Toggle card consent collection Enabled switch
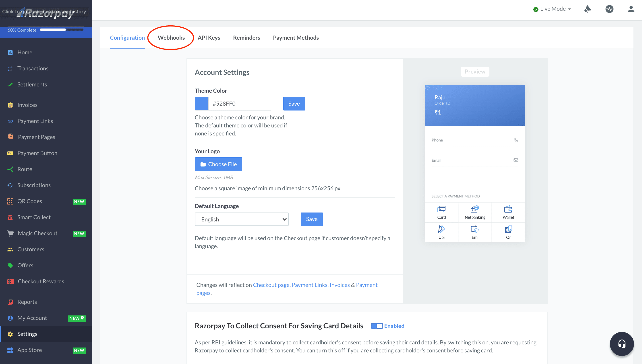The height and width of the screenshot is (364, 642). pos(377,326)
